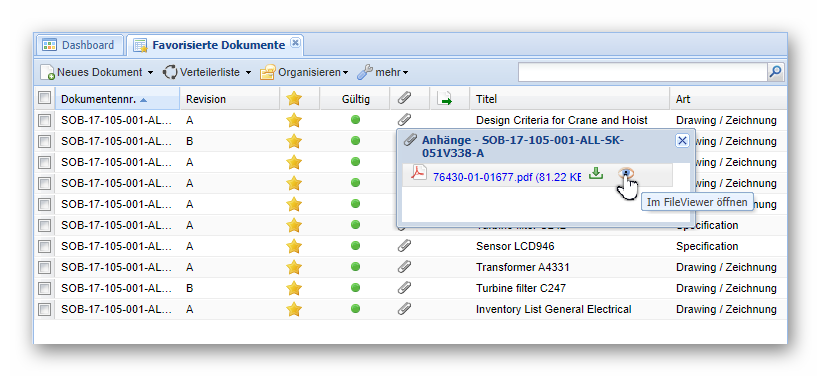Select all documents with header checkbox
Image resolution: width=820 pixels, height=376 pixels.
pyautogui.click(x=44, y=98)
